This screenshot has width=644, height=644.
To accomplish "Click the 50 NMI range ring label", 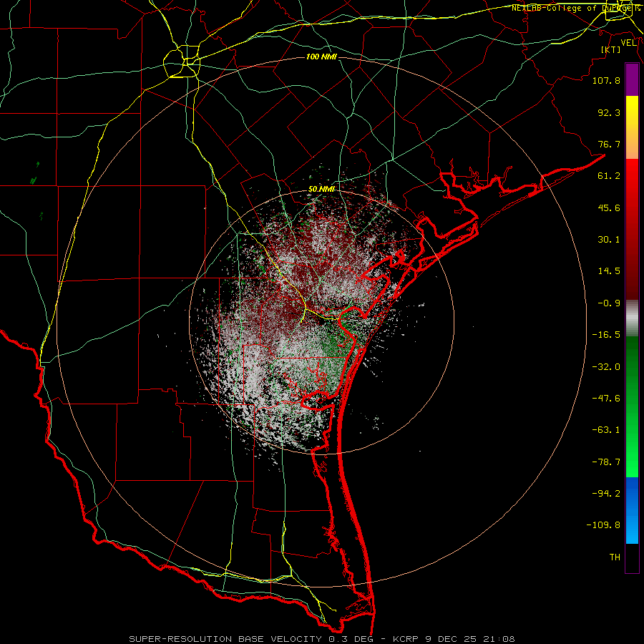I will click(x=321, y=190).
